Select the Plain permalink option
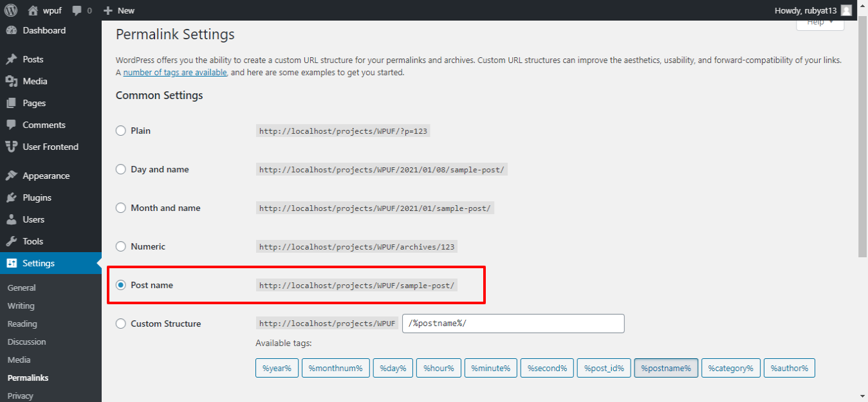The height and width of the screenshot is (402, 868). click(121, 131)
